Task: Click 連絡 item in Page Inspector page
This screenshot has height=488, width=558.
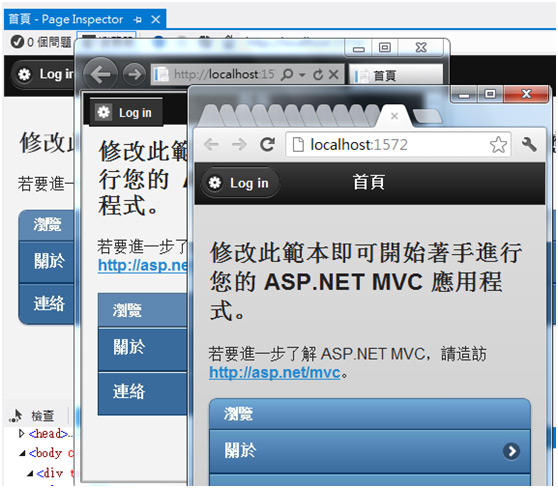Action: (x=47, y=303)
